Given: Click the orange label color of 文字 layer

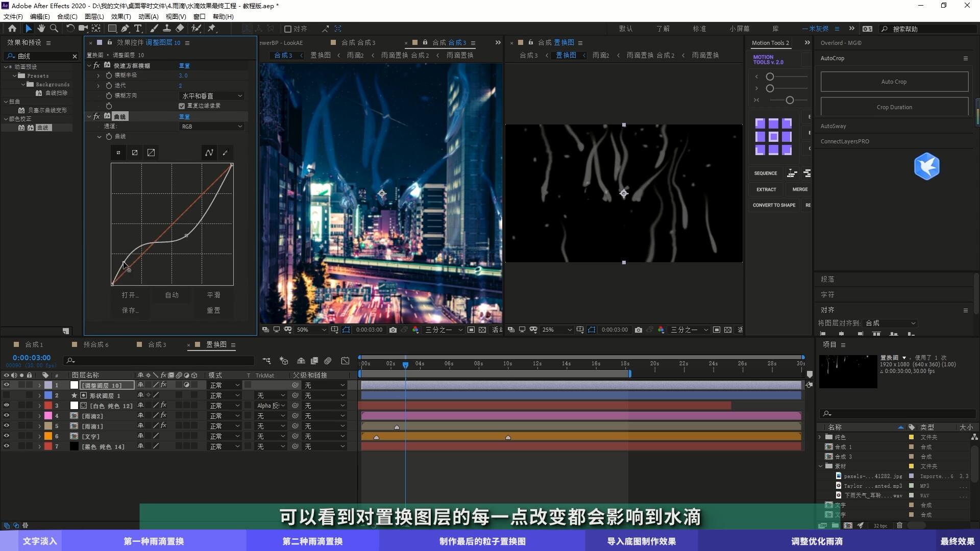Looking at the screenshot, I should click(x=48, y=436).
